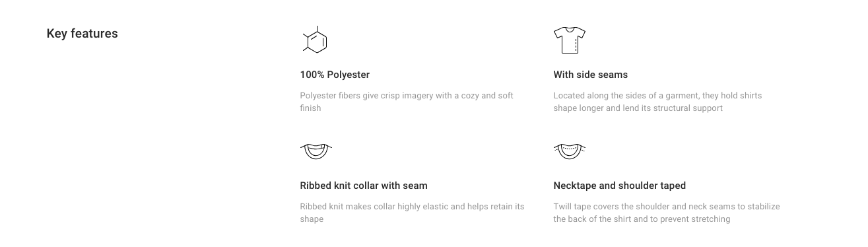The image size is (868, 247).
Task: Click the With side seams title
Action: pos(591,75)
